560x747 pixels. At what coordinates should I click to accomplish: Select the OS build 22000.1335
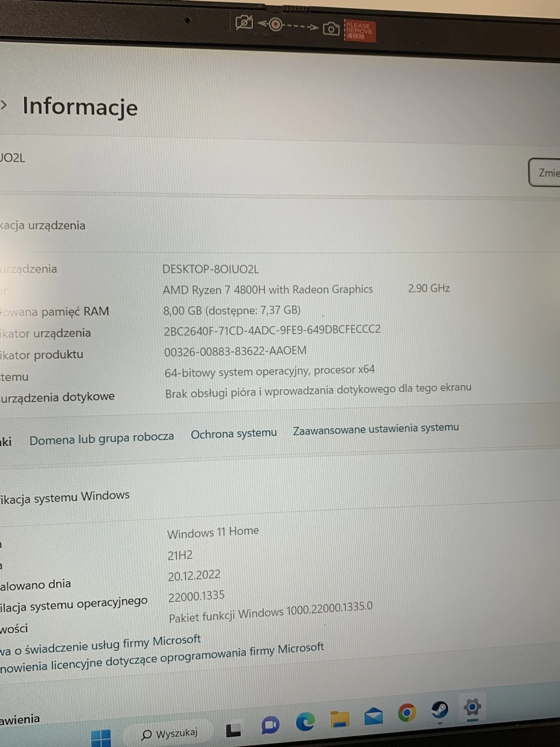(196, 596)
